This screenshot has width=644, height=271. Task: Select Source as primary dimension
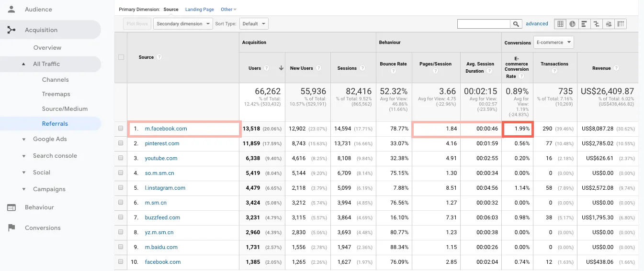click(x=171, y=9)
